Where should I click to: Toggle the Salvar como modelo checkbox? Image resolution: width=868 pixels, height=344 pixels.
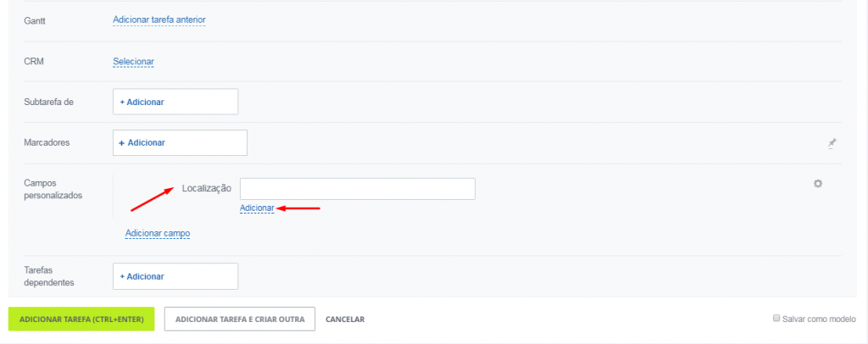coord(776,319)
